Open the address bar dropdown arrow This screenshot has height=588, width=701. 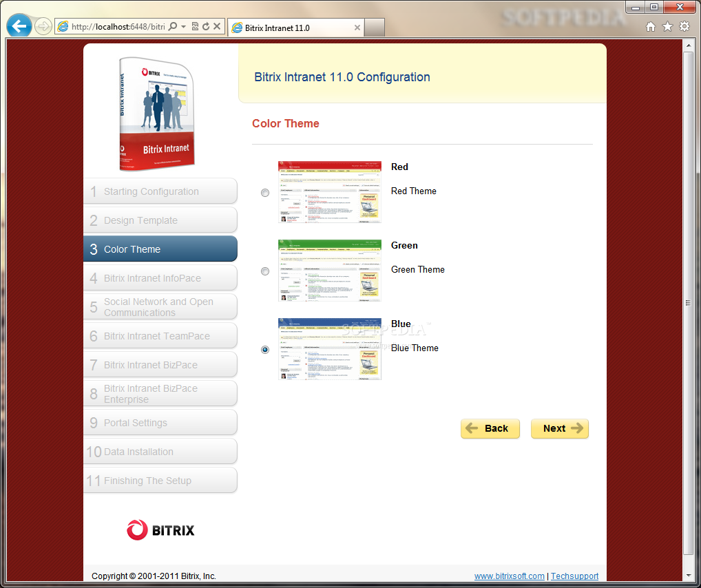pos(183,26)
